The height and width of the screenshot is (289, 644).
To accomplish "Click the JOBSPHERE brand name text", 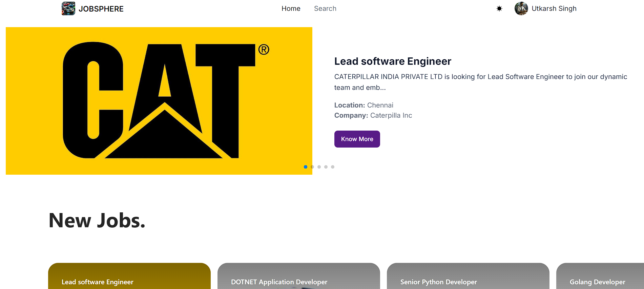I will coord(101,9).
